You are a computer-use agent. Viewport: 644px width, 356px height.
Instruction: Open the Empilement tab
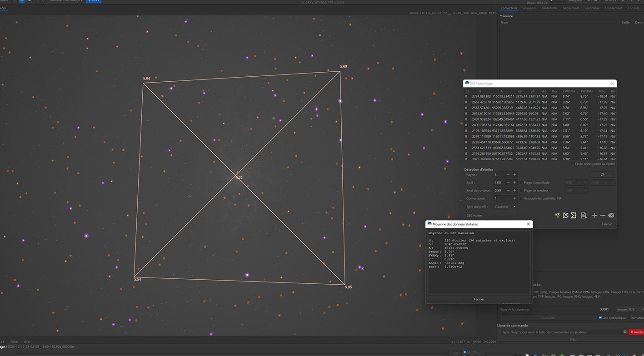click(614, 8)
